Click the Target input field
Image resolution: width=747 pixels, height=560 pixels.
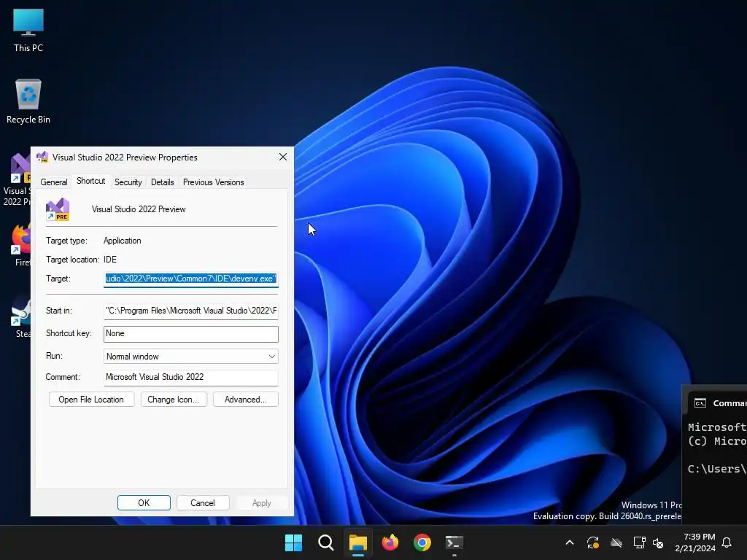click(x=190, y=279)
